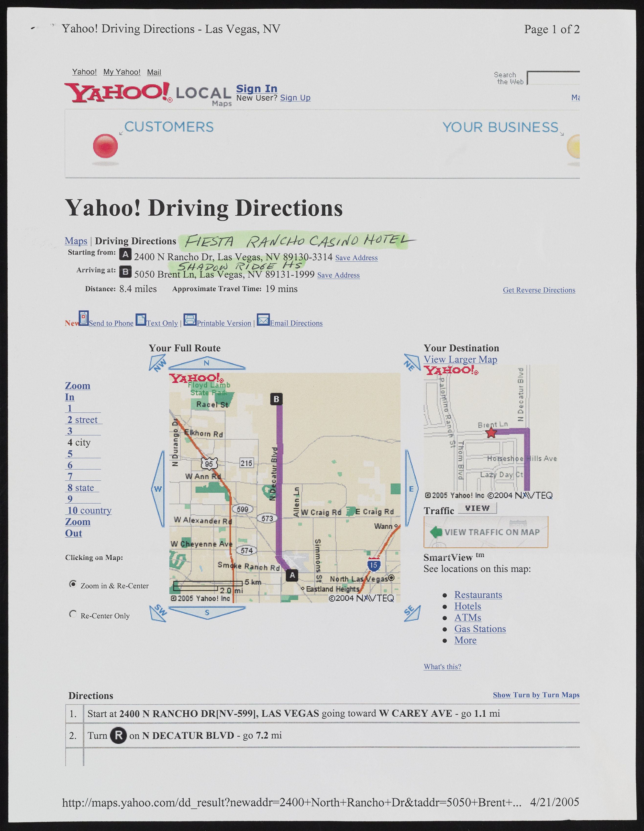The image size is (644, 831).
Task: Show Restaurants on this map
Action: pyautogui.click(x=478, y=595)
